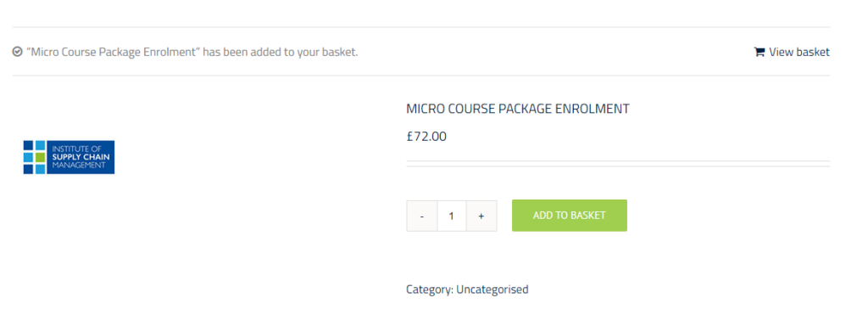The width and height of the screenshot is (868, 326).
Task: Click the separator line under the basket notice
Action: 420,76
